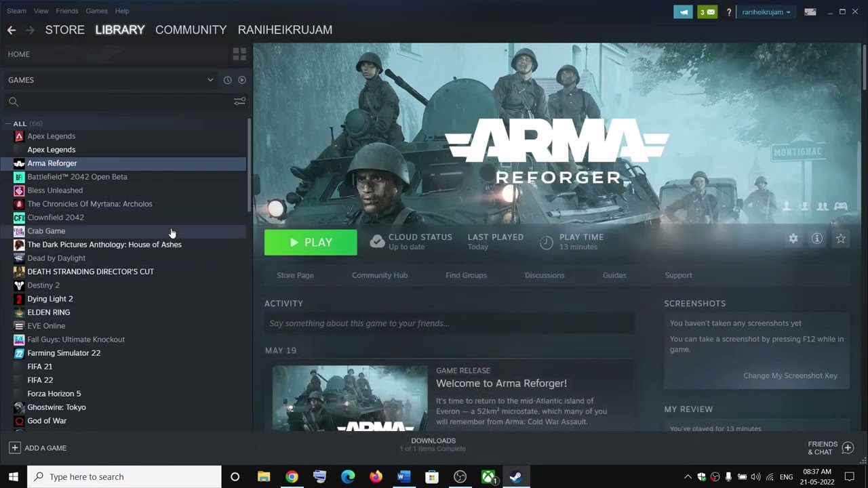This screenshot has height=488, width=868.
Task: Open the View menu
Action: click(41, 11)
